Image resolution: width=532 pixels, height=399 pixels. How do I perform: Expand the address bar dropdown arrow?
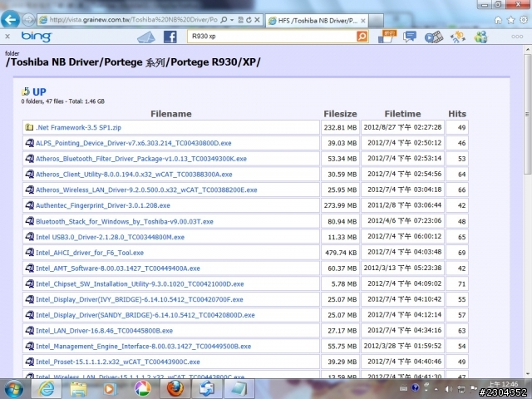[232, 20]
